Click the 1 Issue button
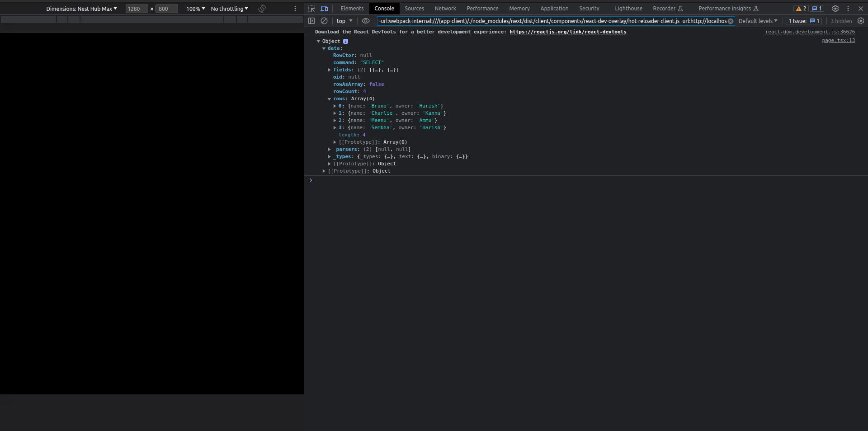The height and width of the screenshot is (431, 868). click(x=804, y=21)
